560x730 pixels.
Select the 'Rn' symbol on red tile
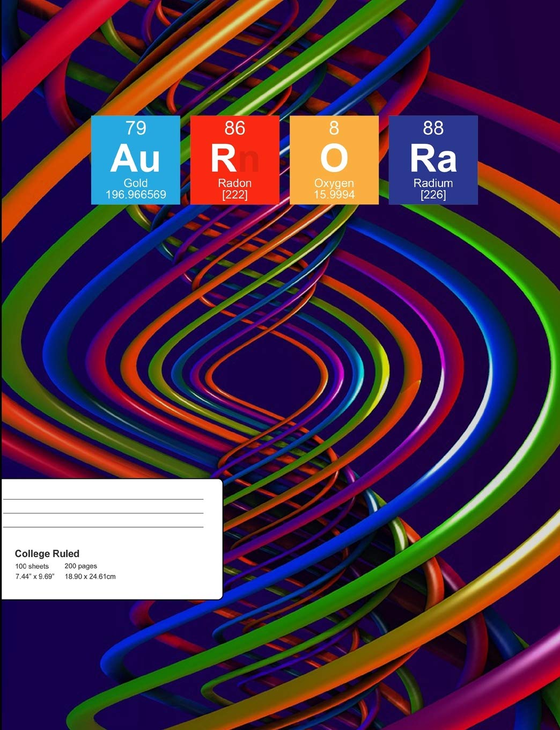(x=234, y=159)
